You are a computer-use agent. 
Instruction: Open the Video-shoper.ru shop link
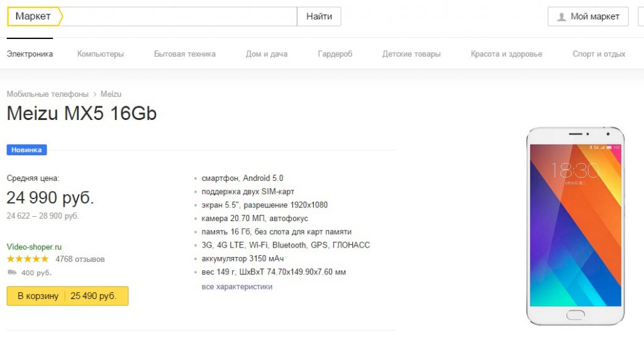tap(34, 247)
